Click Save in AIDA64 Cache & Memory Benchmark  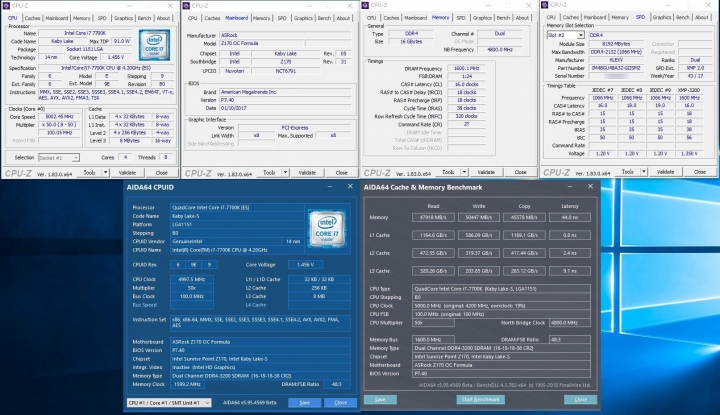[380, 399]
